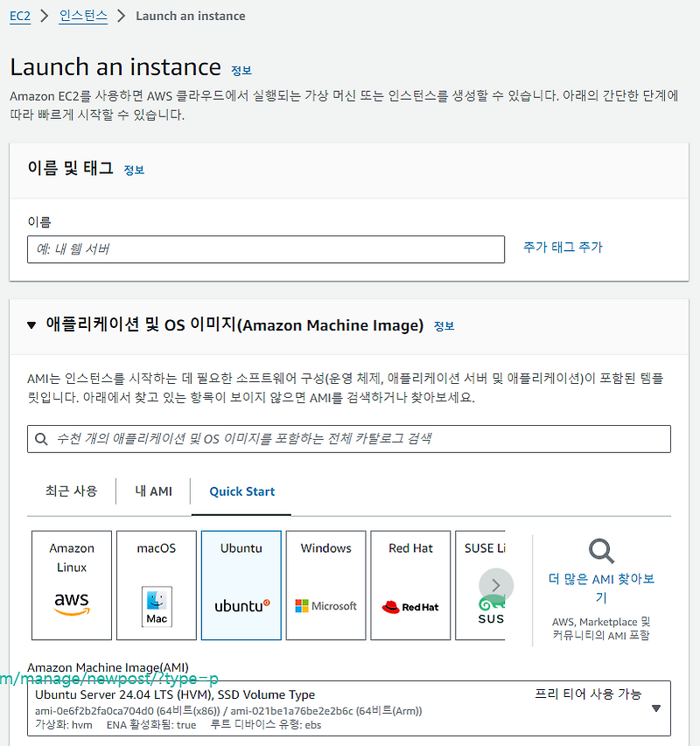Click 정보 next to Launch an instance heading
The image size is (700, 746).
pyautogui.click(x=241, y=70)
